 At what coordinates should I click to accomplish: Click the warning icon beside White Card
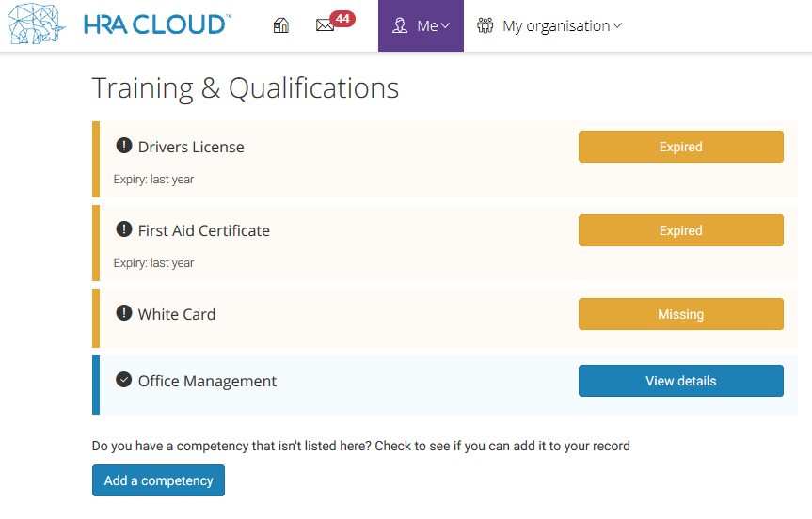tap(124, 312)
